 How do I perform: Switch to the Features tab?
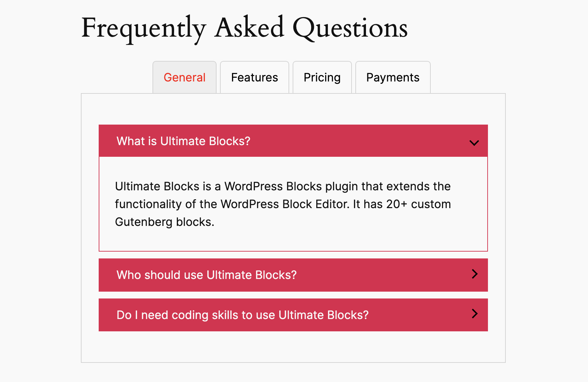[x=254, y=77]
